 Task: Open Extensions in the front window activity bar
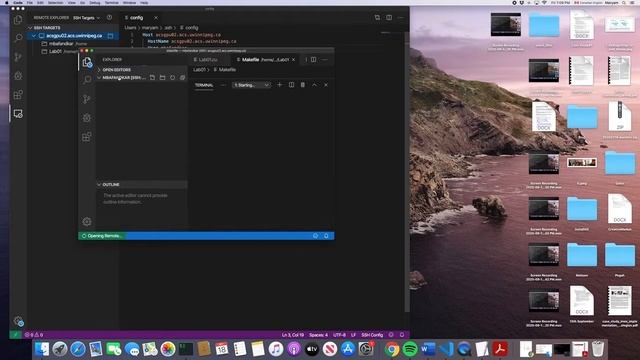87,137
